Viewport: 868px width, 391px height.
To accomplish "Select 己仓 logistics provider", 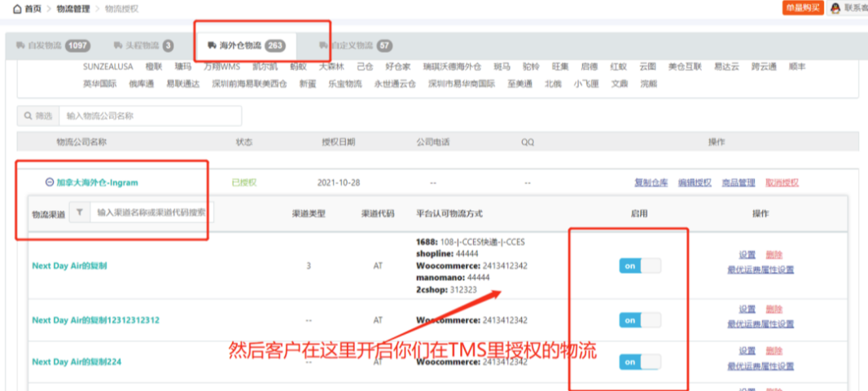I will coord(365,67).
